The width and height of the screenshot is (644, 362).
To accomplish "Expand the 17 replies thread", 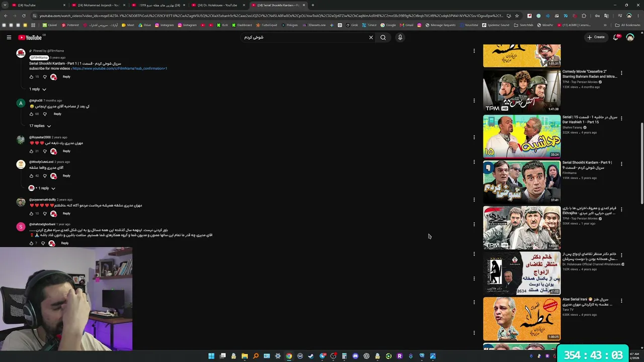I will [40, 126].
